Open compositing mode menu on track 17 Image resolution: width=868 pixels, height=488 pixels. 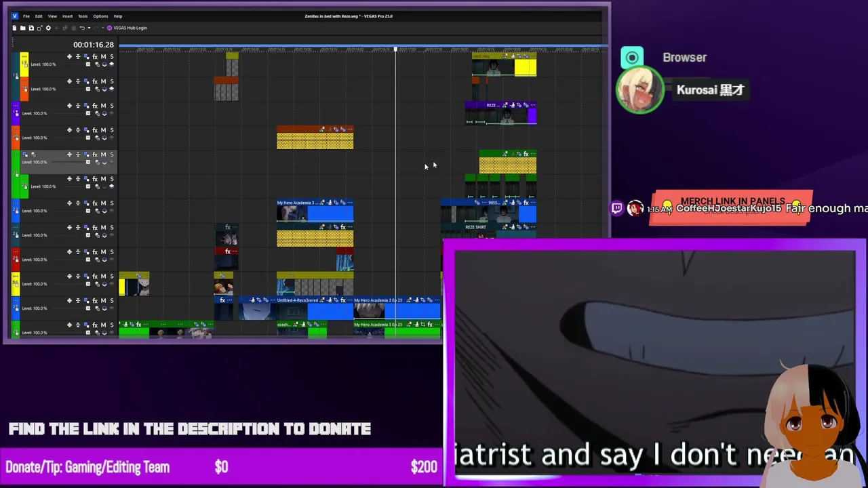97,64
